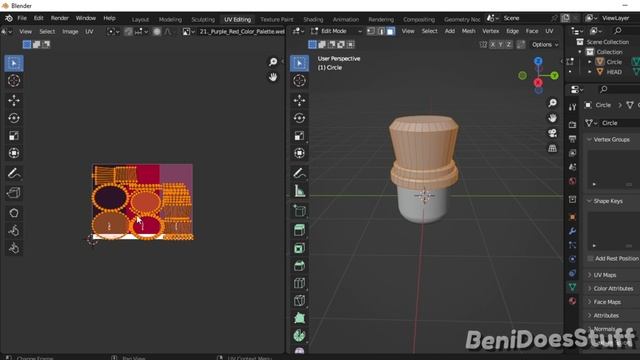The height and width of the screenshot is (360, 640).
Task: Select the Inset Faces tool
Action: pos(300,248)
